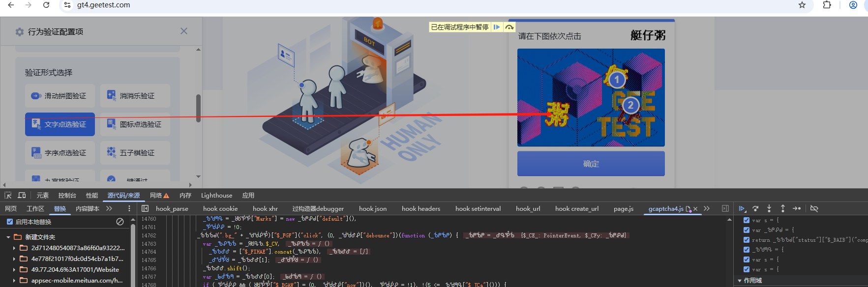868x287 pixels.
Task: Clear overrides configuration icon
Action: point(120,222)
